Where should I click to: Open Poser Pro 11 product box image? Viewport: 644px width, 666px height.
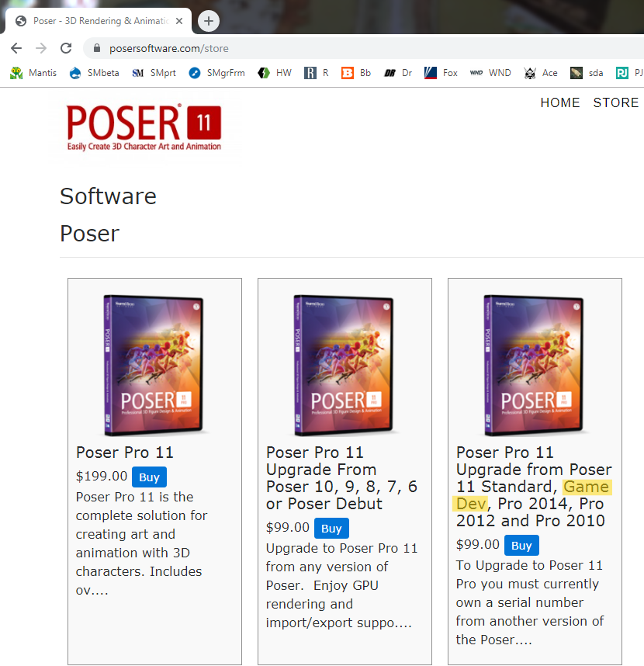(154, 365)
